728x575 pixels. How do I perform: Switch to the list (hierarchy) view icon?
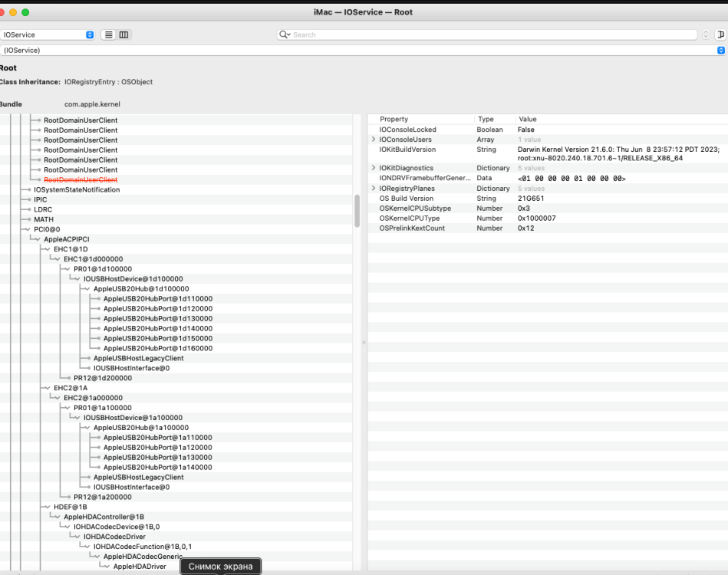point(108,34)
